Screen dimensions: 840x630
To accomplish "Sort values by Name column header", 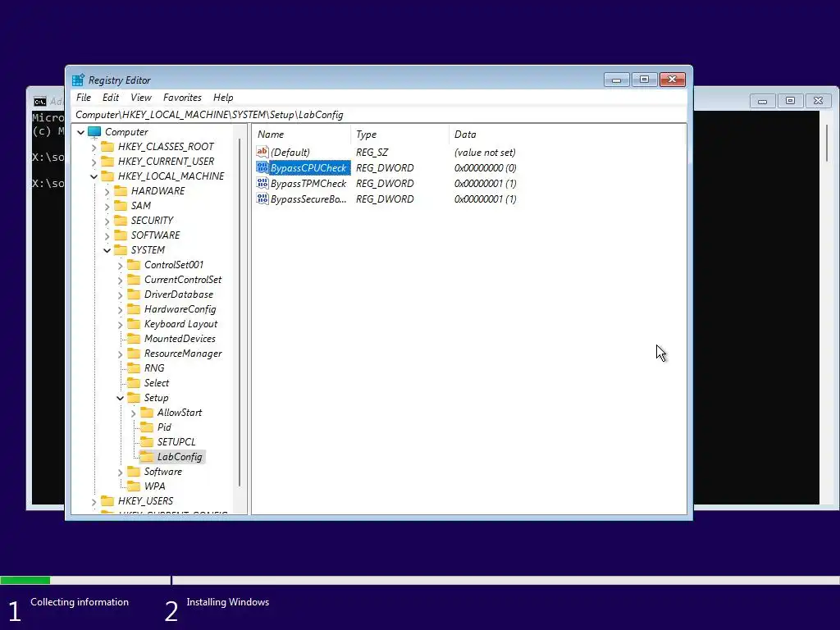I will pos(301,135).
